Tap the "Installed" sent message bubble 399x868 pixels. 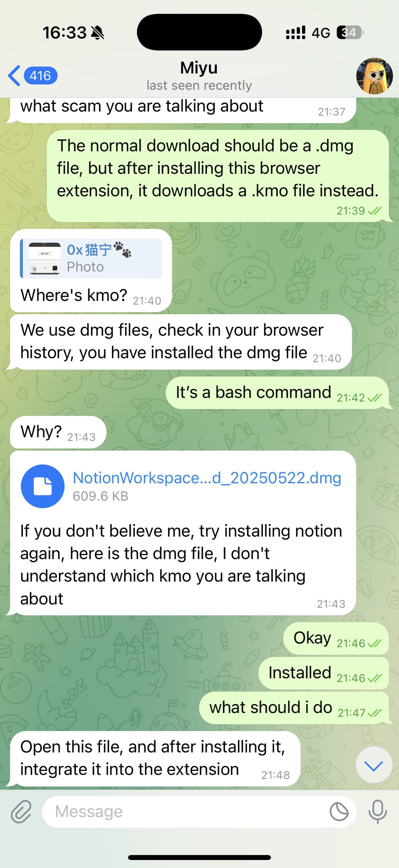click(324, 673)
